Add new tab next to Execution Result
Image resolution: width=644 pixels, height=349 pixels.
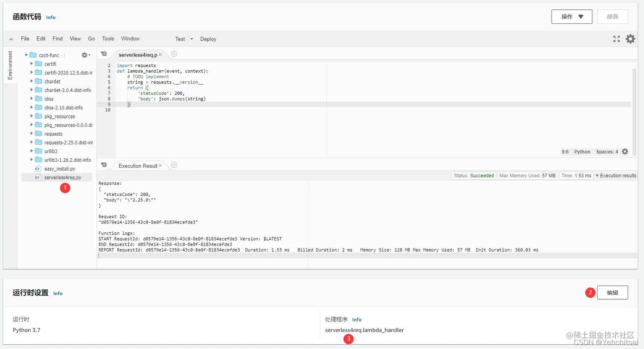[174, 165]
